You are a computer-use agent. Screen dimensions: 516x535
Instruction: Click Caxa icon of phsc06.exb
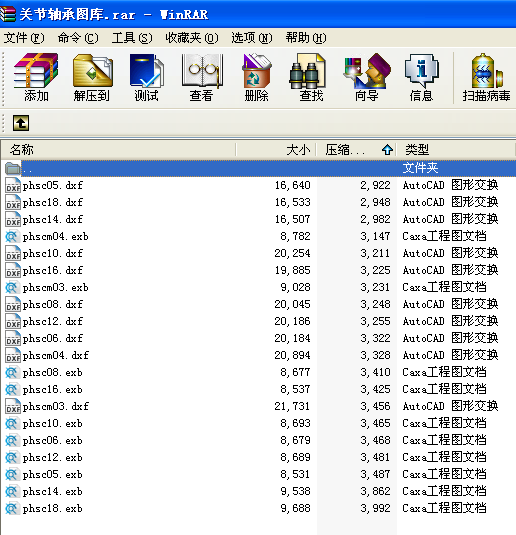tap(12, 440)
